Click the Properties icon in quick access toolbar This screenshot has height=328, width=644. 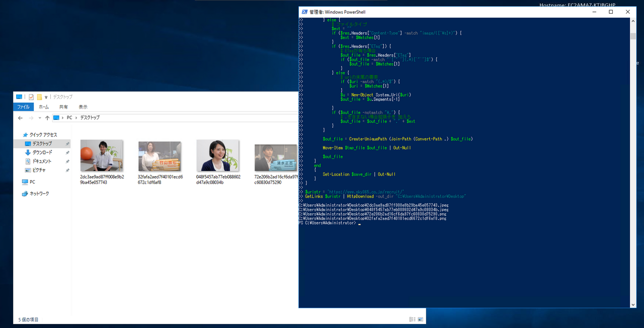click(31, 97)
